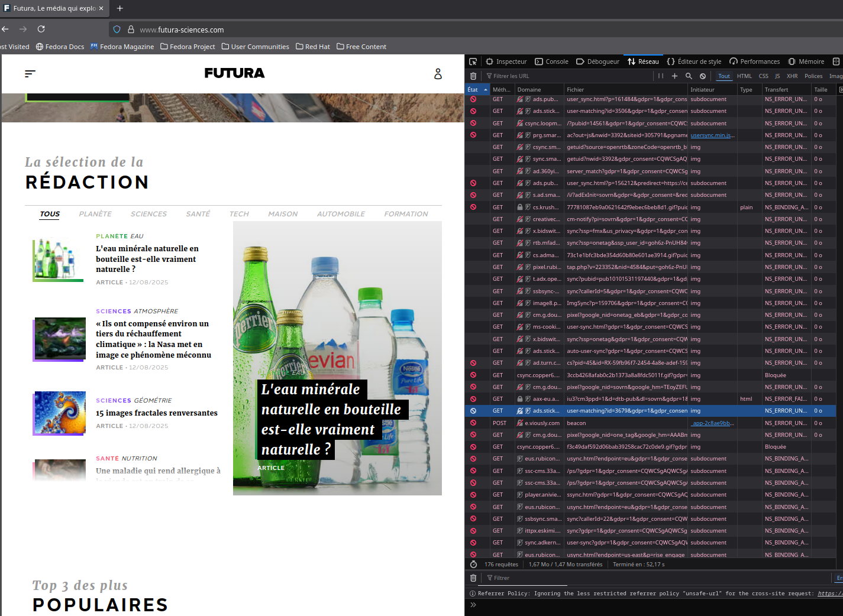The width and height of the screenshot is (843, 616).
Task: Open article '15 images fractales renversantes'
Action: [157, 413]
